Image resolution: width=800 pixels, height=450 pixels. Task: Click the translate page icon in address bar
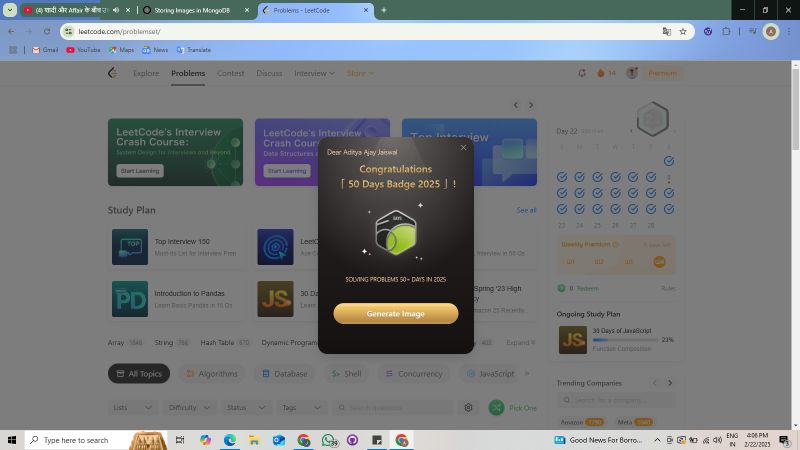666,31
